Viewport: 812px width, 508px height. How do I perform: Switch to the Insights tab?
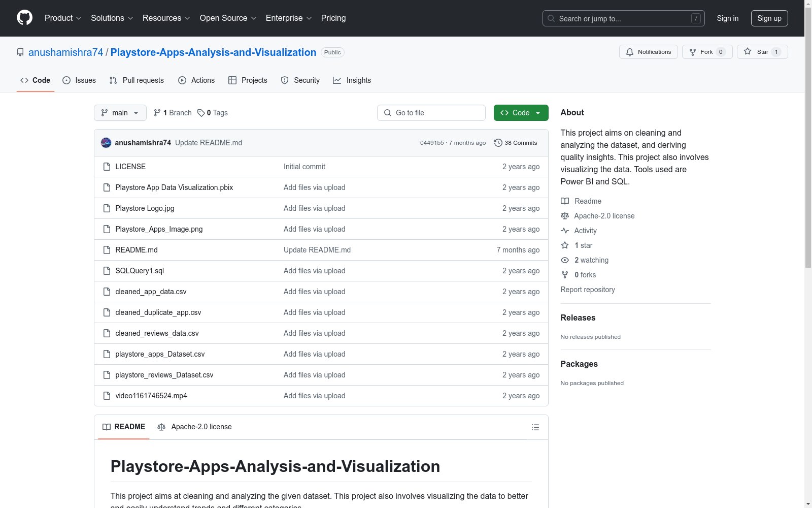[x=352, y=80]
